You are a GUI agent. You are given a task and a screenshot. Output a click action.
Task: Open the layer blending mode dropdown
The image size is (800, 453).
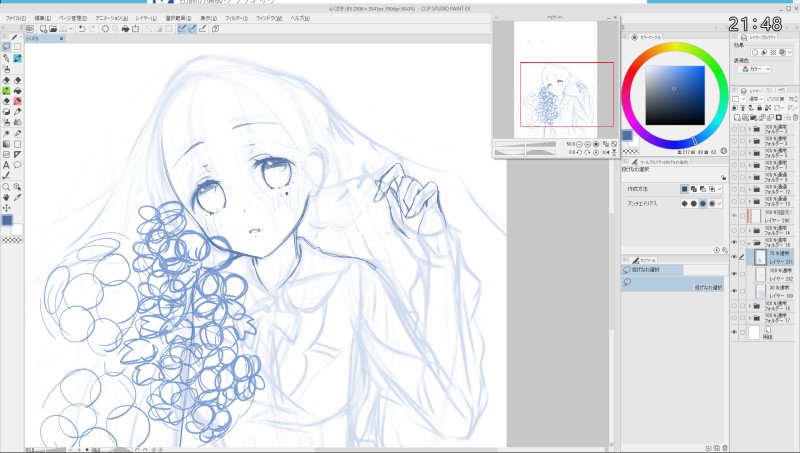(x=755, y=99)
